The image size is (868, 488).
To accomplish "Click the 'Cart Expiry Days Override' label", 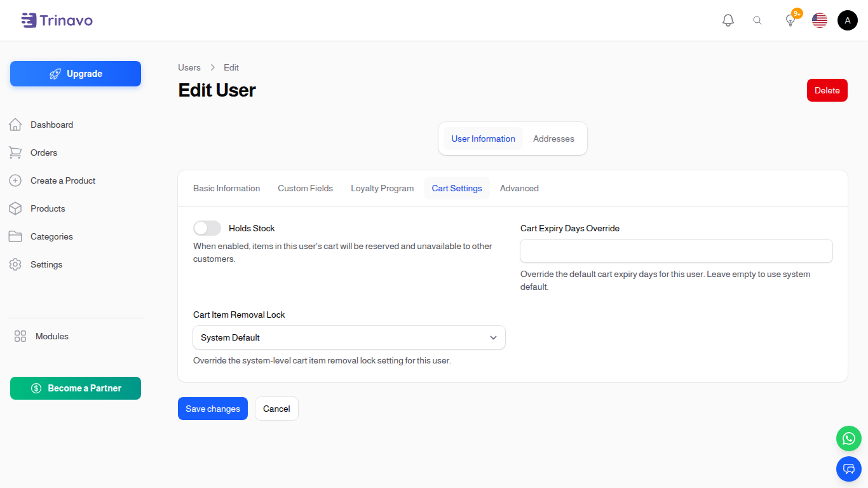I will tap(570, 228).
